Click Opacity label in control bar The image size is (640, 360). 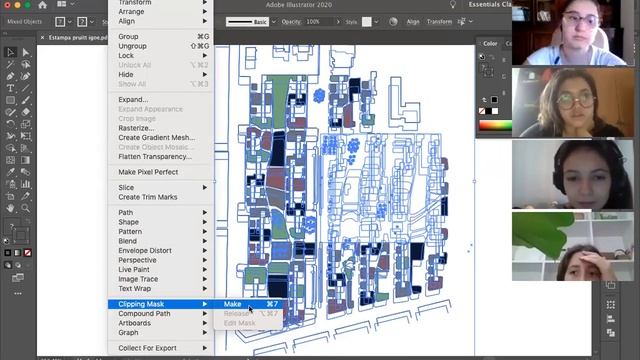[x=291, y=22]
